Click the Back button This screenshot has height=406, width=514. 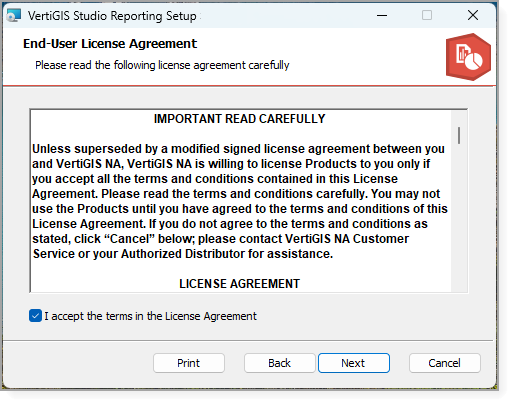279,363
